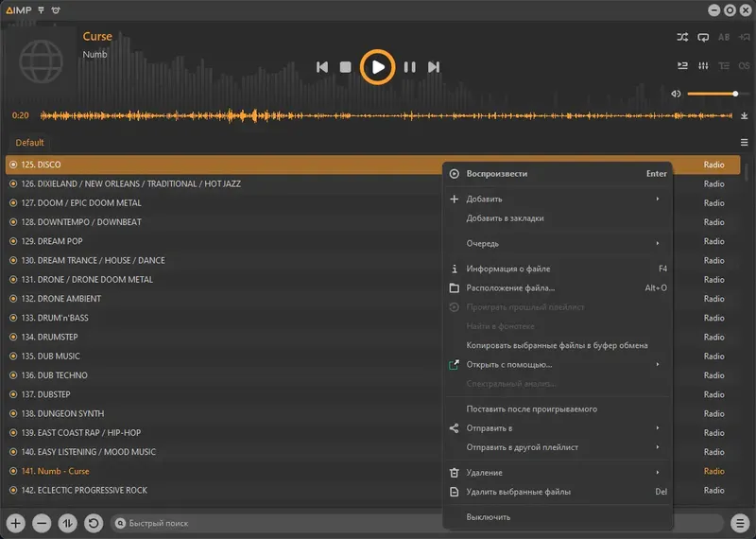The height and width of the screenshot is (539, 756).
Task: Click the previous track button
Action: click(322, 67)
